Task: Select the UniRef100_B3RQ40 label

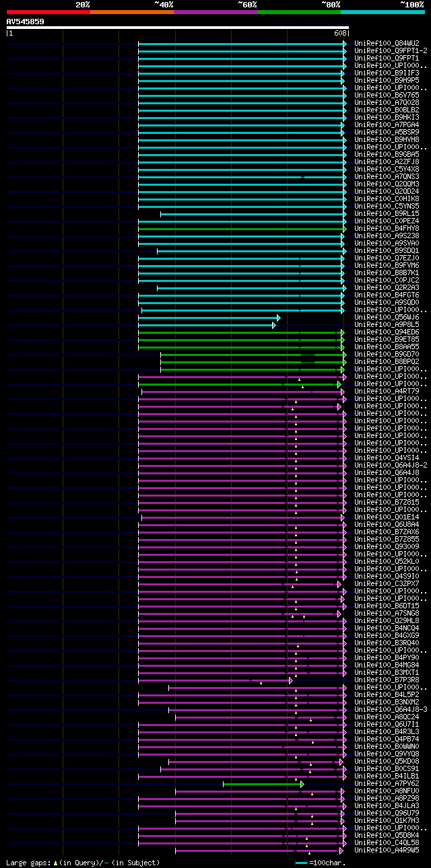Action: (387, 643)
